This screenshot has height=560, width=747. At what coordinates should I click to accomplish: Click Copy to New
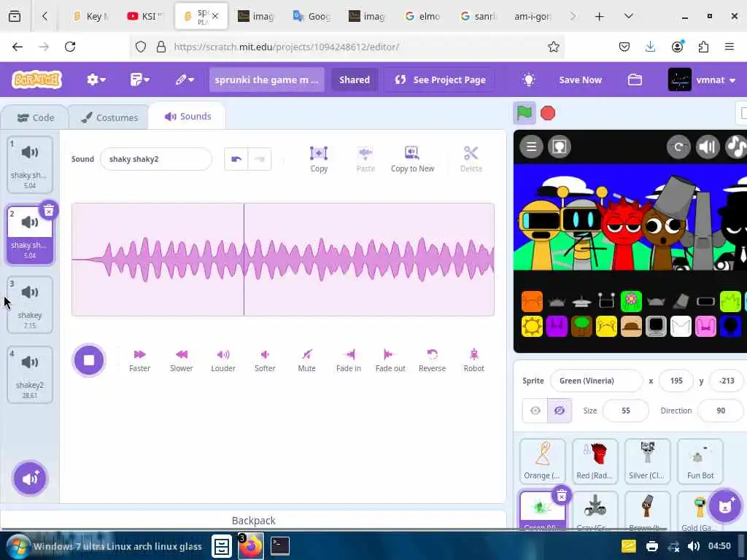[x=412, y=159]
